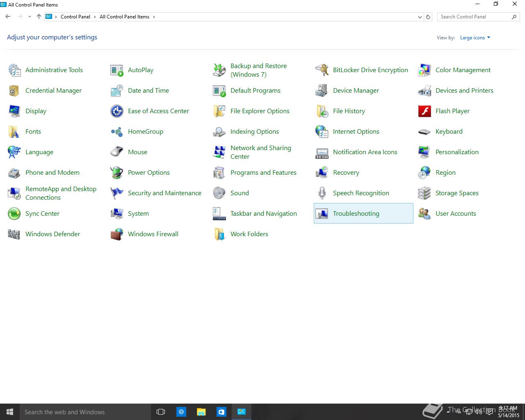525x420 pixels.
Task: Open the Work Folders icon
Action: pos(219,234)
